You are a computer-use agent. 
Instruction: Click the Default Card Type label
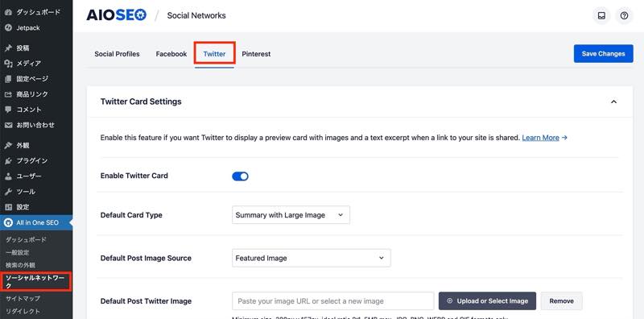pos(131,215)
